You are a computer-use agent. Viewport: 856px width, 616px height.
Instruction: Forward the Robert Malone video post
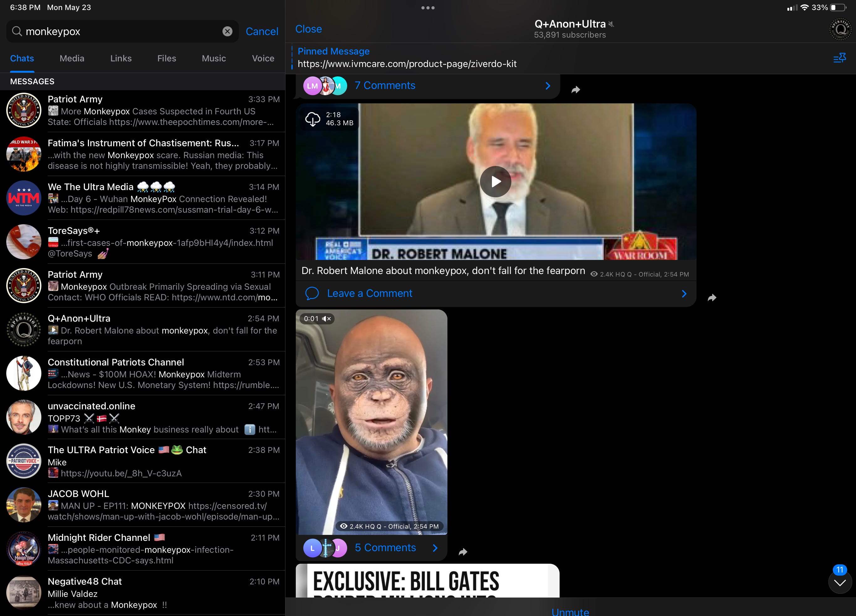(x=712, y=298)
